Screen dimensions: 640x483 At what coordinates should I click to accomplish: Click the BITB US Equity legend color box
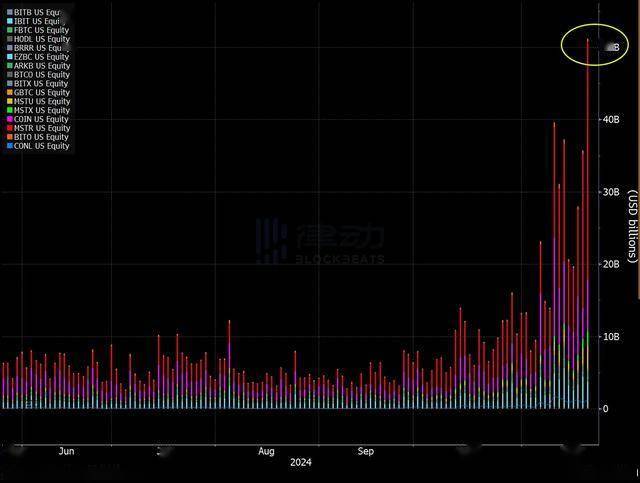coord(10,12)
